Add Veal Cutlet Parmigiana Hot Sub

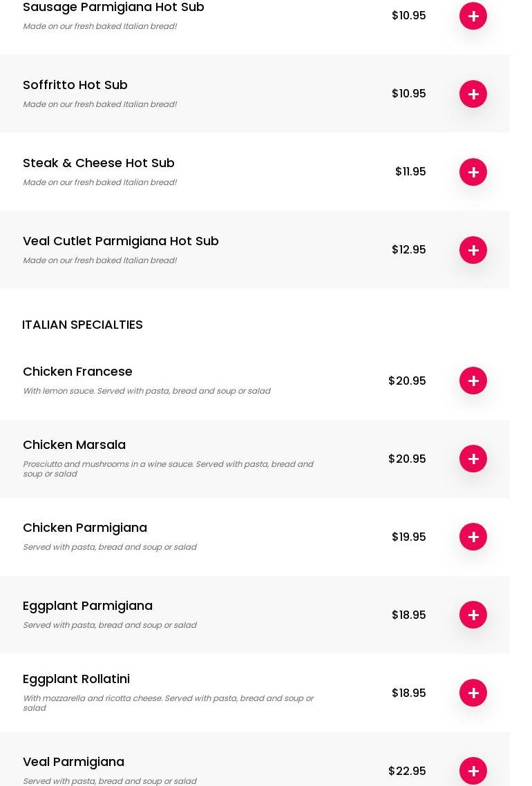(x=473, y=250)
